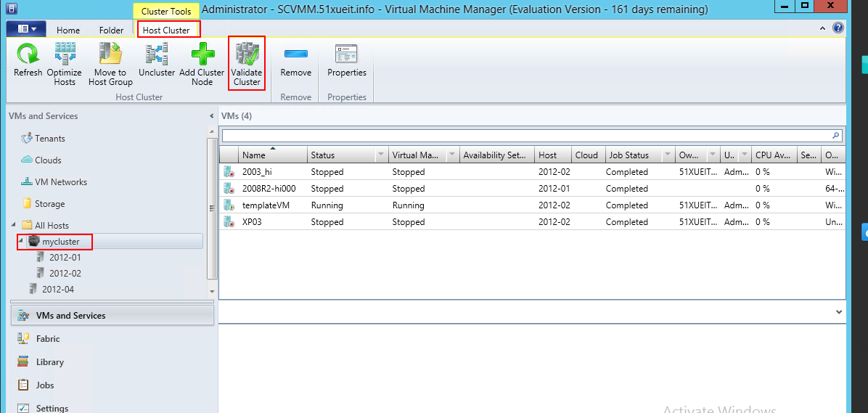The image size is (868, 413).
Task: Click the title bar application icon
Action: tap(11, 9)
